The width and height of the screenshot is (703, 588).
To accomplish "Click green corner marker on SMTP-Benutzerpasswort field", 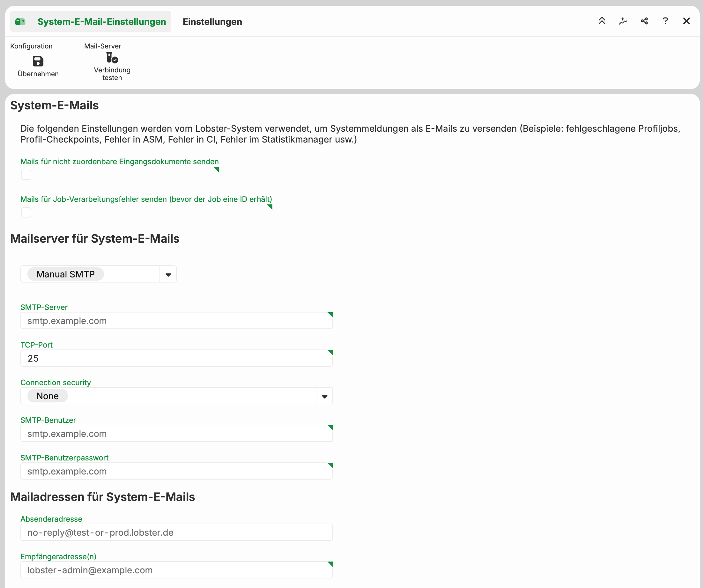I will [331, 465].
